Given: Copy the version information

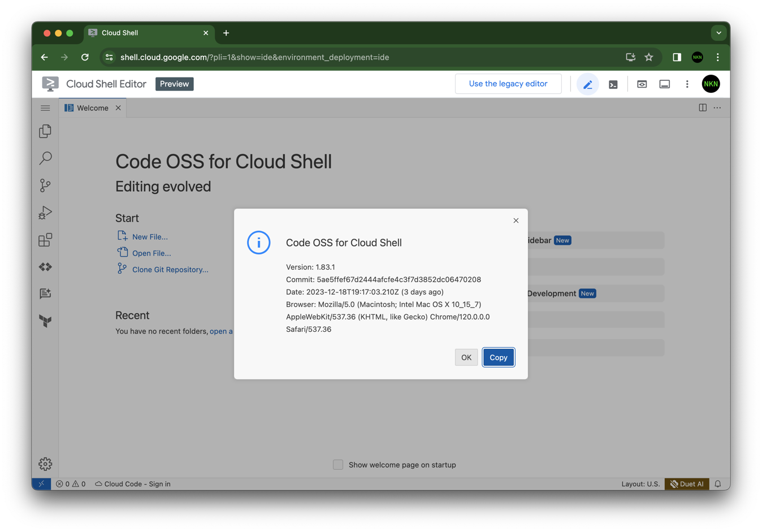Looking at the screenshot, I should coord(499,357).
